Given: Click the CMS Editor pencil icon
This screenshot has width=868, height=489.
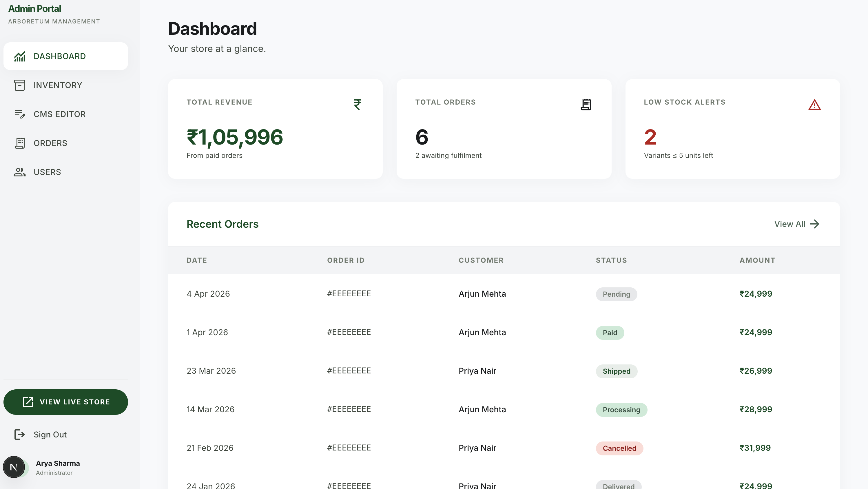Looking at the screenshot, I should click(19, 114).
